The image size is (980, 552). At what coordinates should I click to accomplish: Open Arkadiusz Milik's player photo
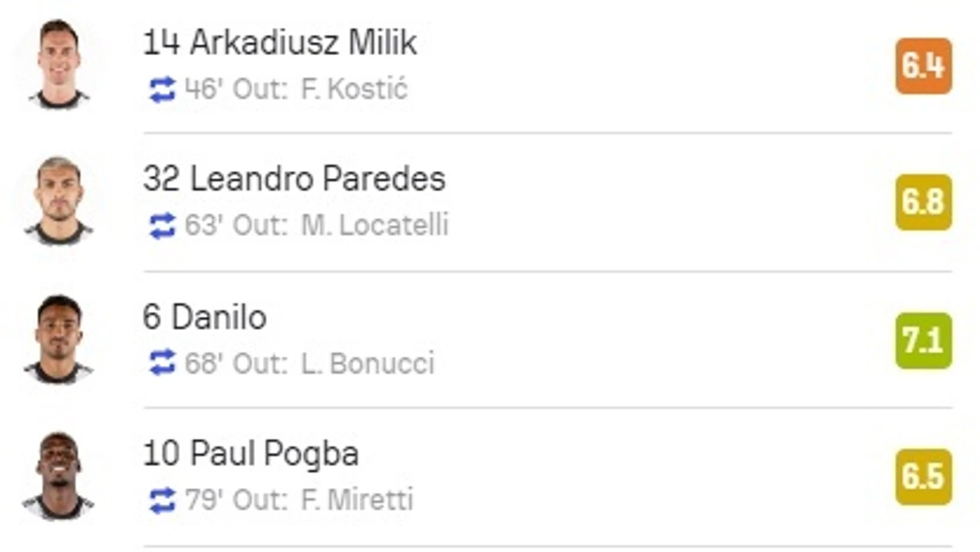(58, 64)
